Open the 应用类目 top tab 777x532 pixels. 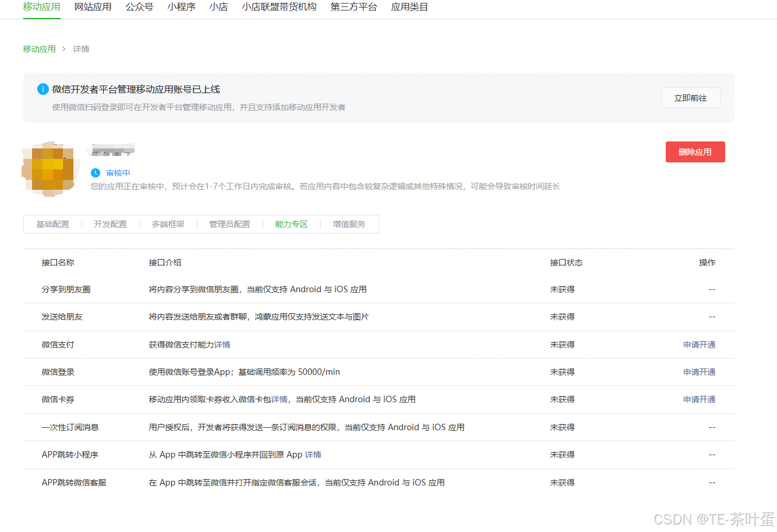coord(410,7)
